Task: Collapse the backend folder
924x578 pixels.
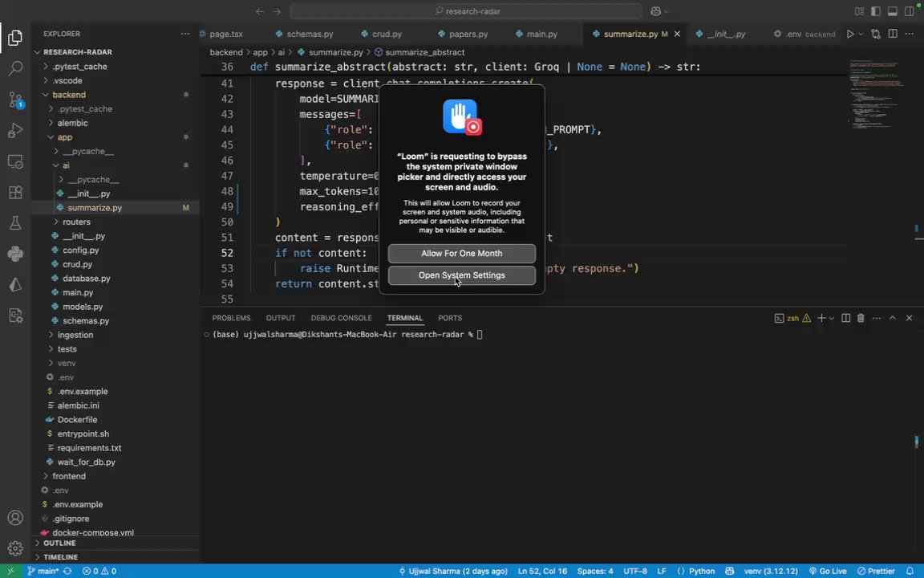Action: [68, 95]
